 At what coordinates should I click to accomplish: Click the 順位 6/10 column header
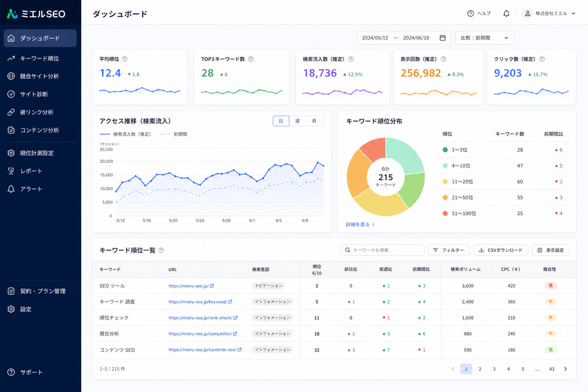317,270
